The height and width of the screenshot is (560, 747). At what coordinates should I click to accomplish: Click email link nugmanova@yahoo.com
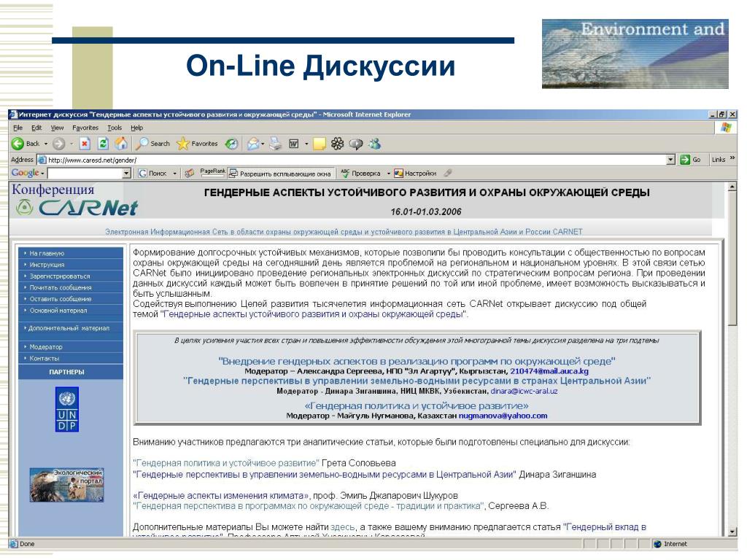click(503, 416)
